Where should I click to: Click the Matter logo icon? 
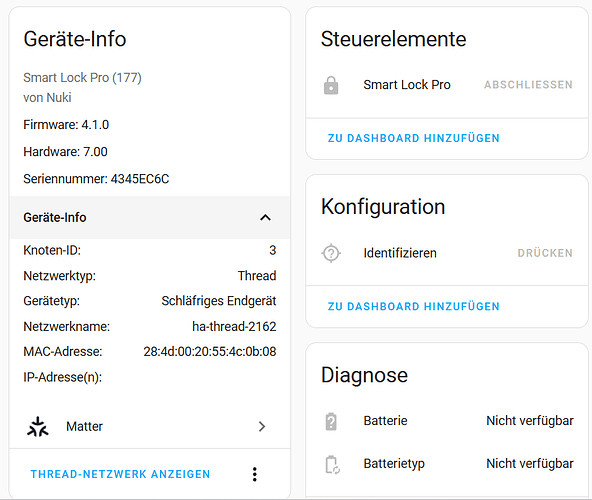pos(38,427)
